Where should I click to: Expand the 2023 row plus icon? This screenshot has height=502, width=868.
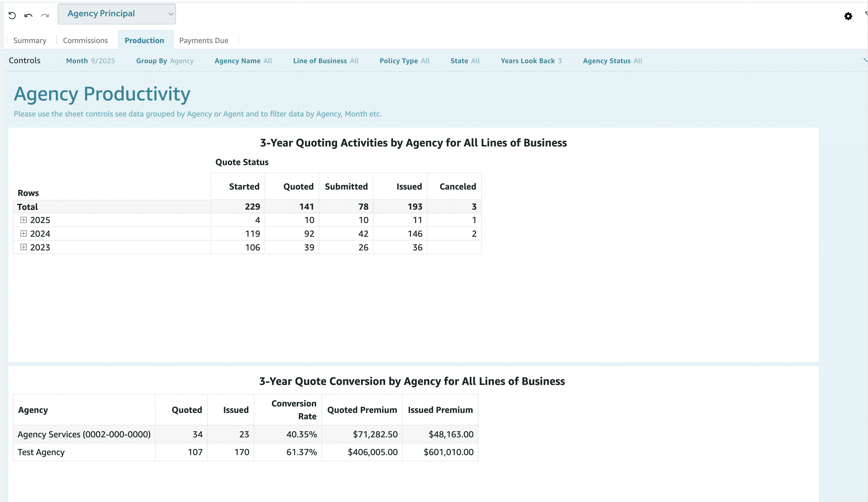pyautogui.click(x=24, y=247)
